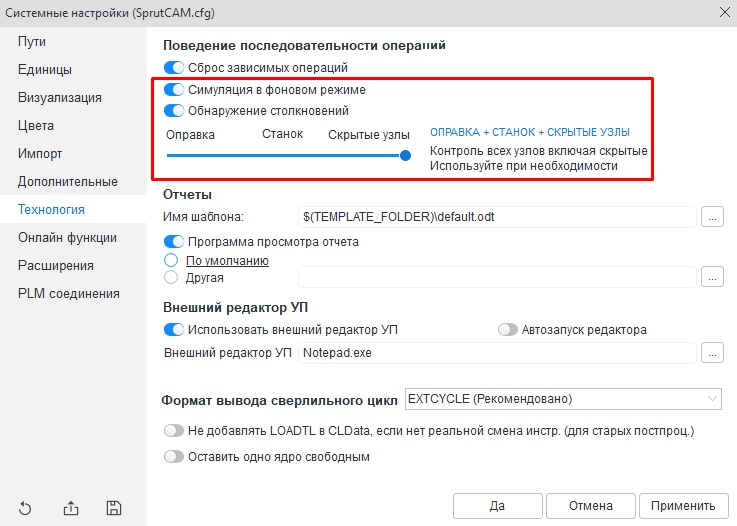
Task: Select the По умолчанию radio button
Action: pos(170,261)
